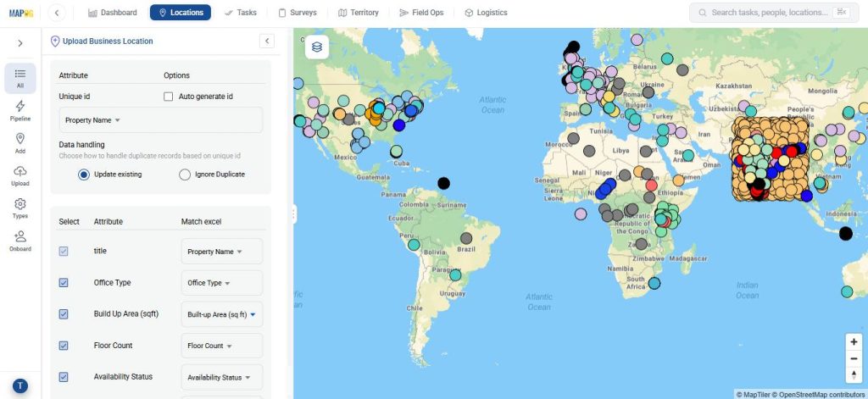
Task: Click the Upload Business Location heading
Action: pyautogui.click(x=108, y=42)
